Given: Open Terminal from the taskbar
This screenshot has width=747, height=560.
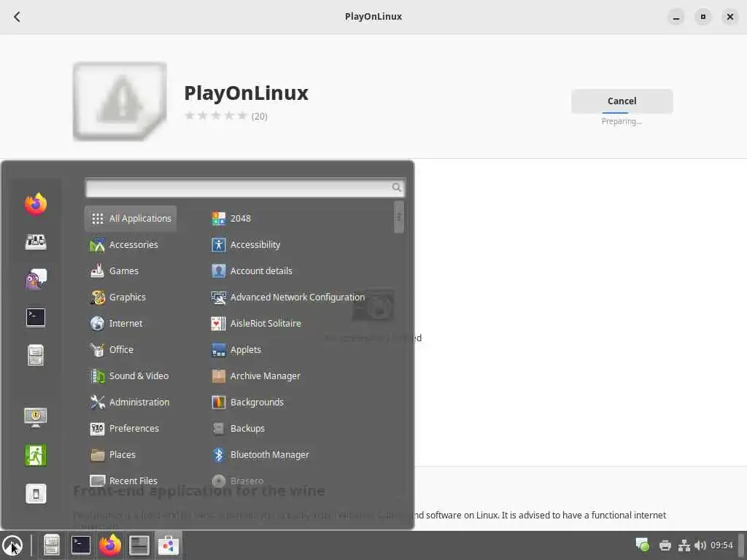Looking at the screenshot, I should [x=81, y=545].
